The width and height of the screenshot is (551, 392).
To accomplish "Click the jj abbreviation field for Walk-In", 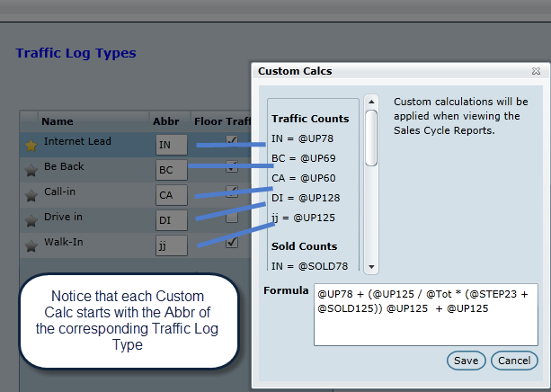I will (171, 245).
